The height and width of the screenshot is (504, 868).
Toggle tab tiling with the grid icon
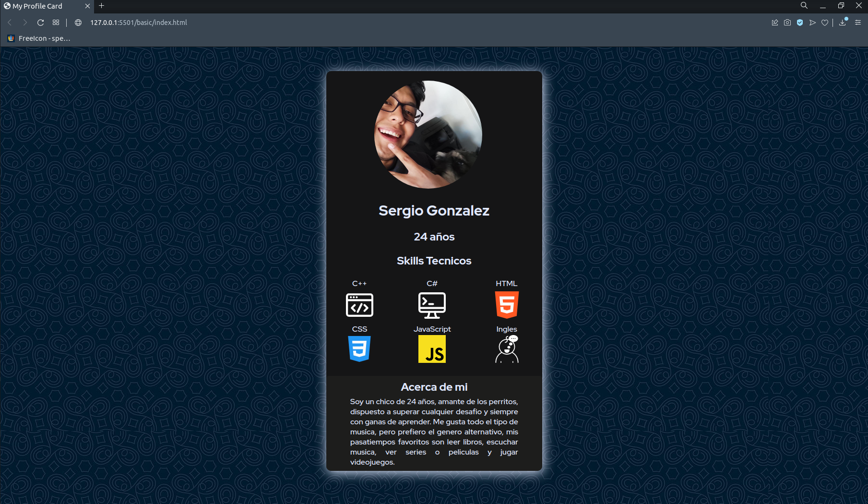[x=56, y=22]
